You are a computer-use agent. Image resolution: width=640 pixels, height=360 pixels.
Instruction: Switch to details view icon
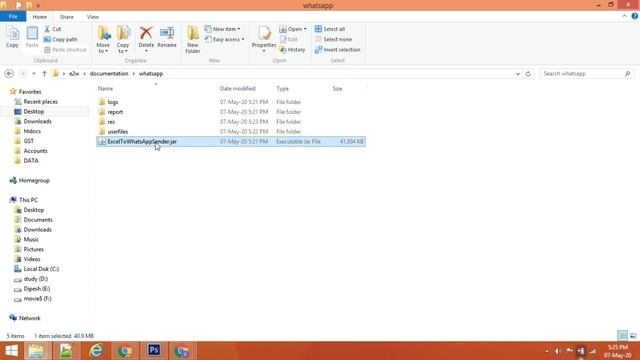point(622,336)
